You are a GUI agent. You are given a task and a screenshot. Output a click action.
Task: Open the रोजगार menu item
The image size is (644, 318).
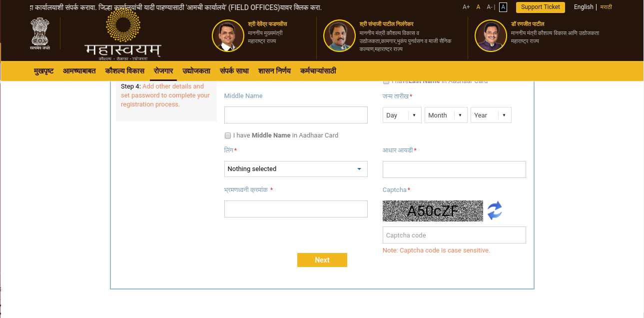click(163, 71)
